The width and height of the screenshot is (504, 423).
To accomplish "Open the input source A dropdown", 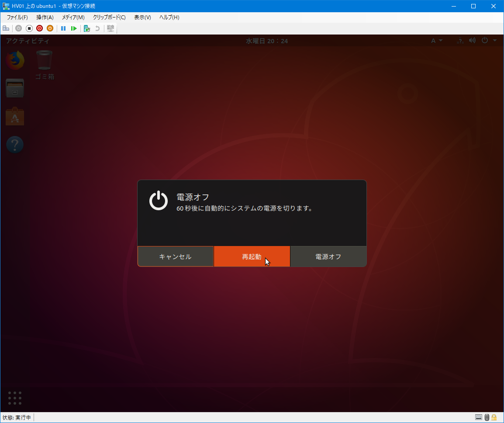I will point(436,41).
